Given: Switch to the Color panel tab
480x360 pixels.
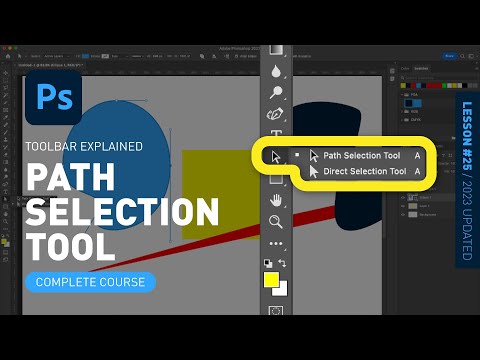Looking at the screenshot, I should point(405,68).
